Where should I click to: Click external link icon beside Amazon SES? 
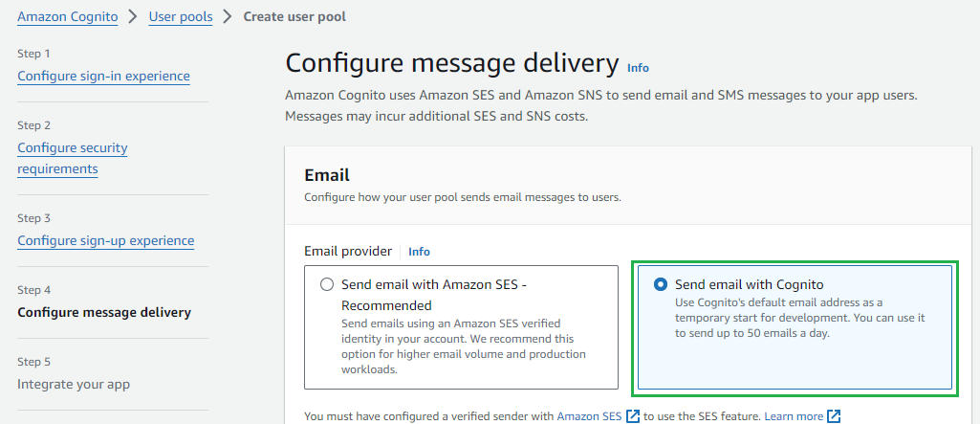633,416
